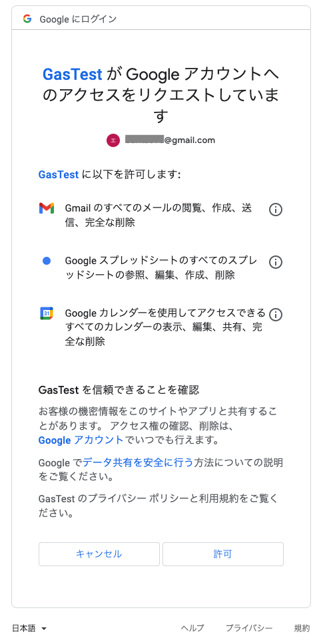The height and width of the screenshot is (644, 331).
Task: Open the 日本語 language dropdown
Action: pos(29,628)
